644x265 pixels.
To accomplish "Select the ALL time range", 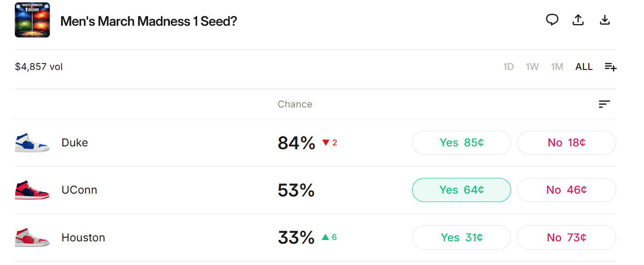I will (x=584, y=67).
